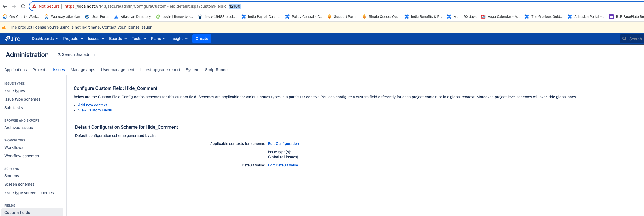Click the Not Secure warning icon
Image resolution: width=644 pixels, height=216 pixels.
[x=34, y=6]
